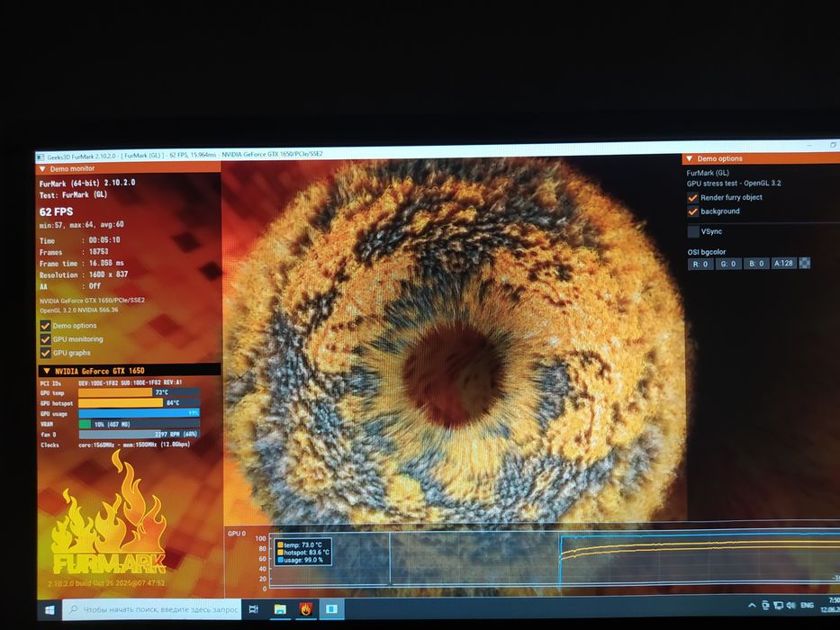Click the 62 FPS readout
Viewport: 840px width, 630px height.
[x=56, y=211]
